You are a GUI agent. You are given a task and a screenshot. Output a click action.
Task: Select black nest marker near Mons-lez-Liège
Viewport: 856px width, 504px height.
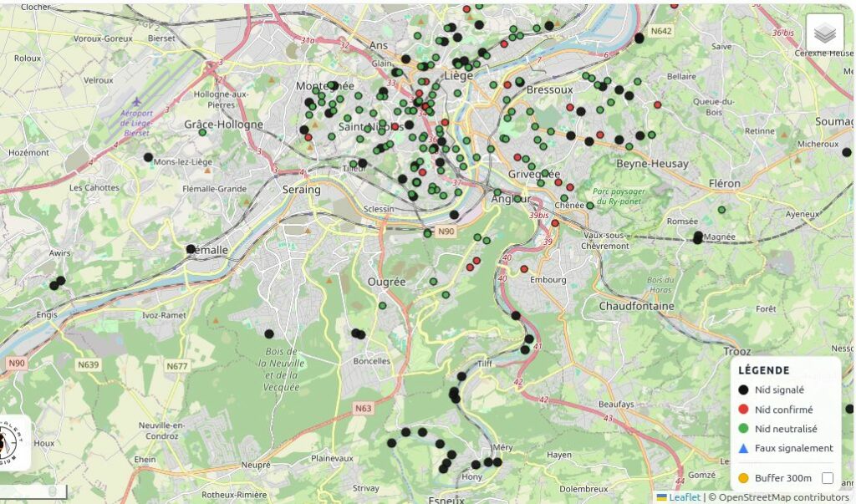[148, 157]
